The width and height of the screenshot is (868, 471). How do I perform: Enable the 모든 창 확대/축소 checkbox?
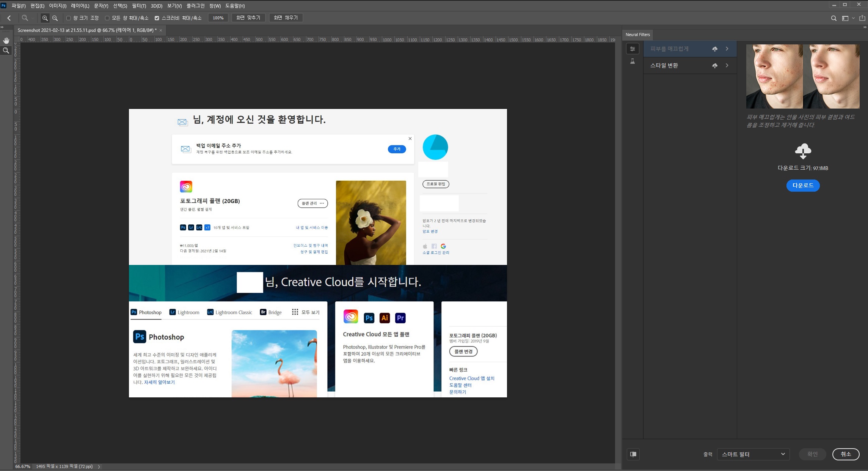coord(107,18)
